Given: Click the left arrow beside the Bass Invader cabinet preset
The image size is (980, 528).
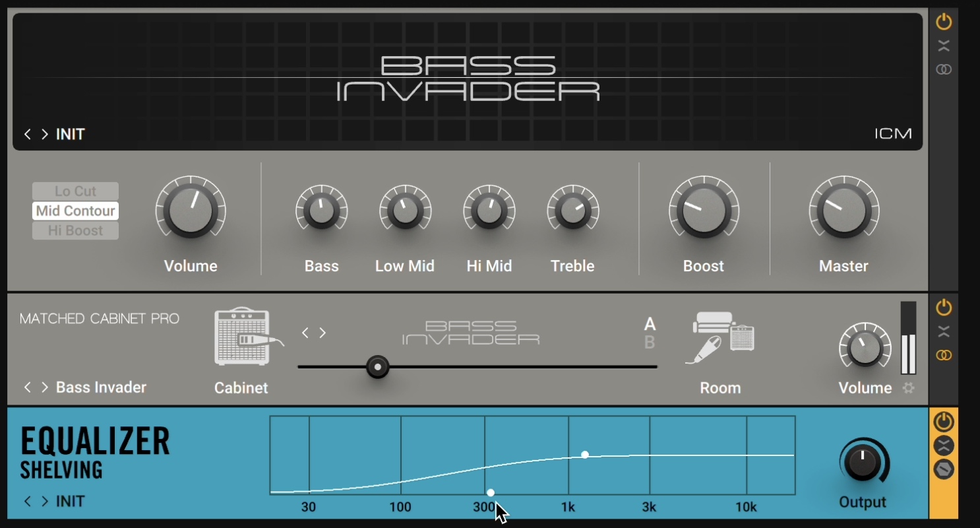Looking at the screenshot, I should coord(26,387).
